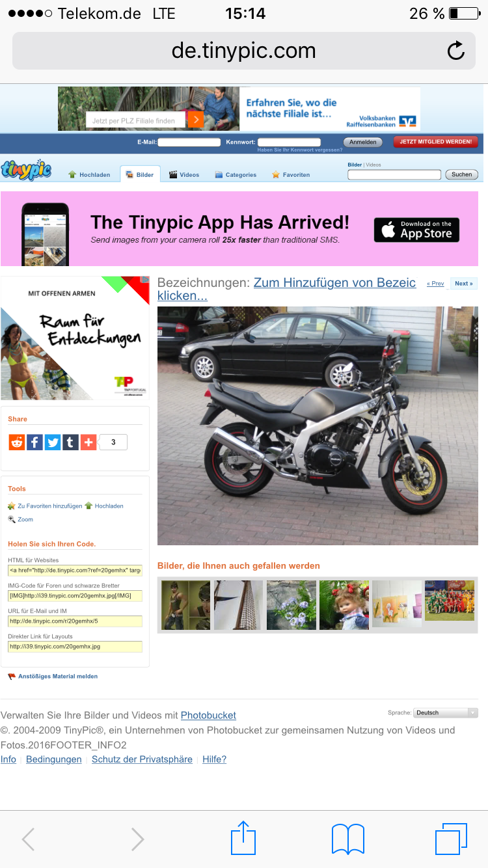Share image on Facebook
Screen dimensions: 488x868
pos(34,442)
